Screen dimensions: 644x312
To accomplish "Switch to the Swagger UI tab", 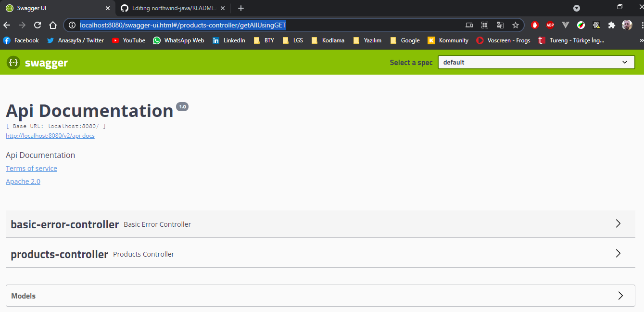I will click(x=53, y=8).
